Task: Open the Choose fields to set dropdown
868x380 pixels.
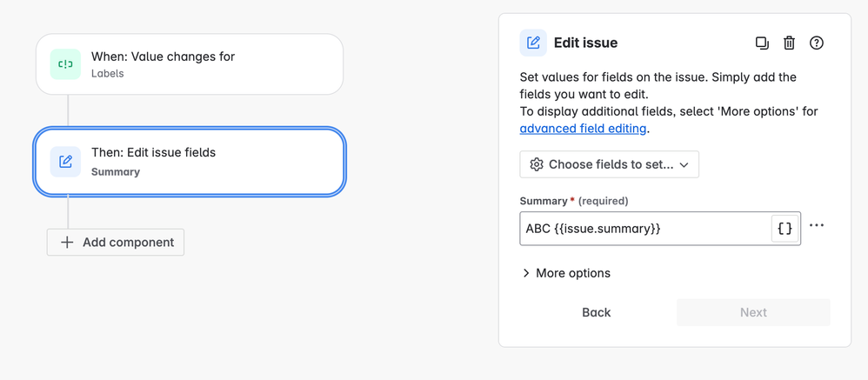Action: coord(609,164)
